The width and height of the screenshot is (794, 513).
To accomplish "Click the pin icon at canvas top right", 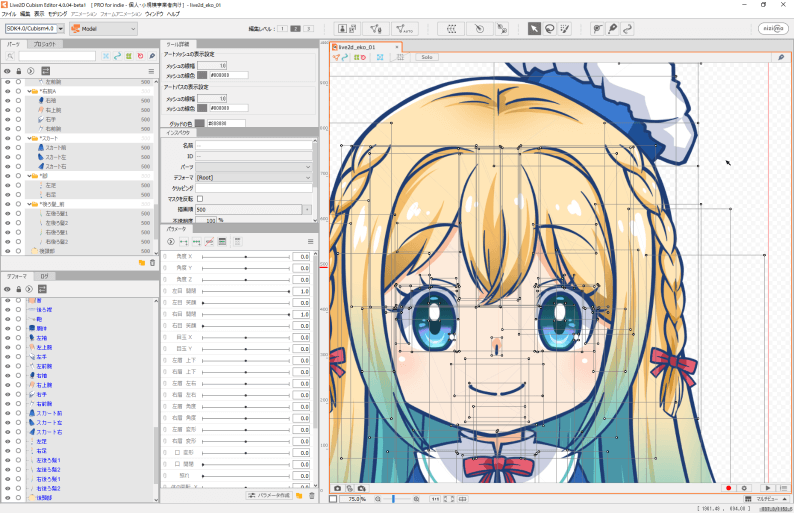I will click(x=781, y=57).
